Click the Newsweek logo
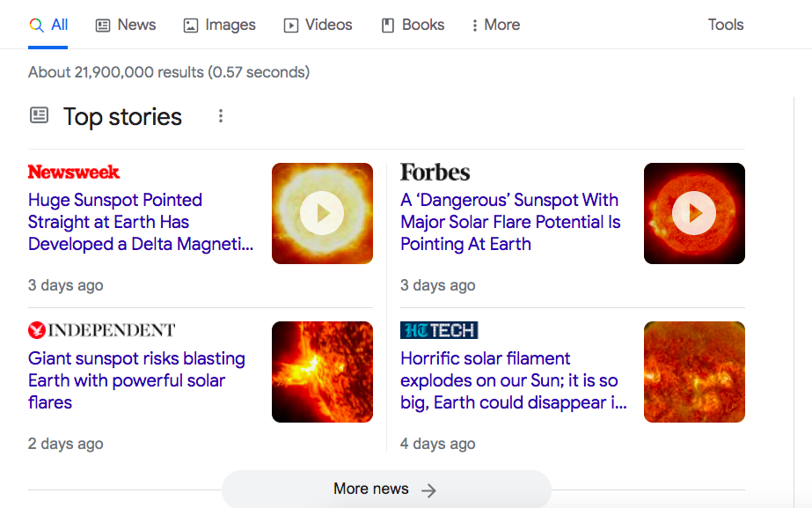This screenshot has width=812, height=508. [x=74, y=172]
